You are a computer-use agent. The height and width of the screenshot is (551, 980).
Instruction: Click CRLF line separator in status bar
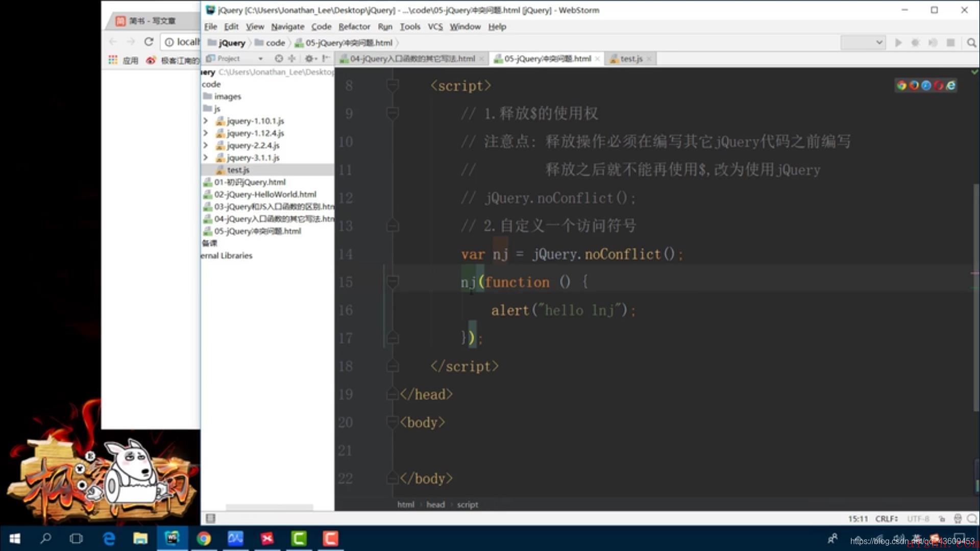[x=887, y=519]
